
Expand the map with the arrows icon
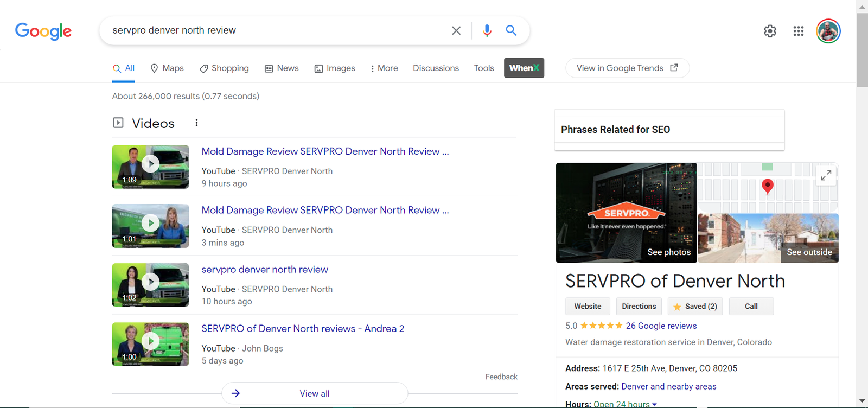826,176
